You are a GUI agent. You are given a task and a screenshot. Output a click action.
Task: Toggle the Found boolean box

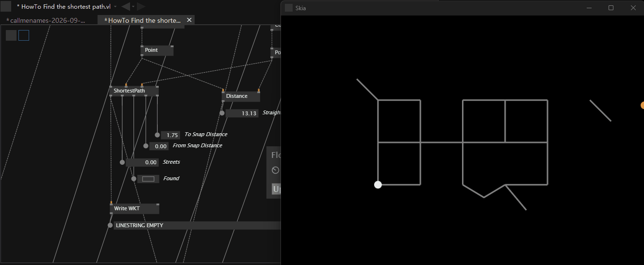148,179
